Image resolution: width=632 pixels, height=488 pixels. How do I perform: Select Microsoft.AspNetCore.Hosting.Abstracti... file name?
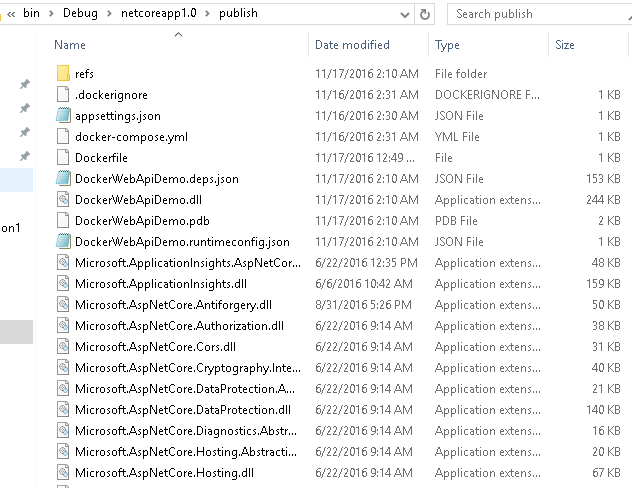(186, 451)
